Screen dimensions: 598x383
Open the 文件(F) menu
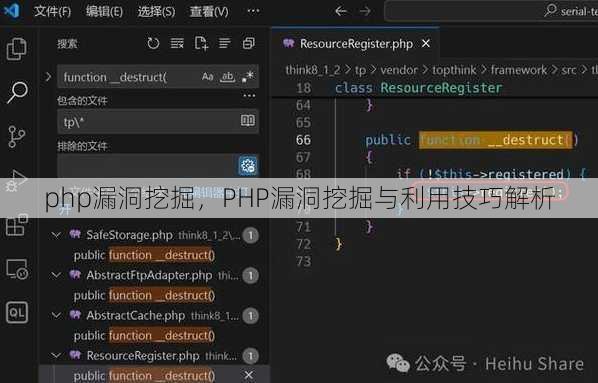(52, 11)
